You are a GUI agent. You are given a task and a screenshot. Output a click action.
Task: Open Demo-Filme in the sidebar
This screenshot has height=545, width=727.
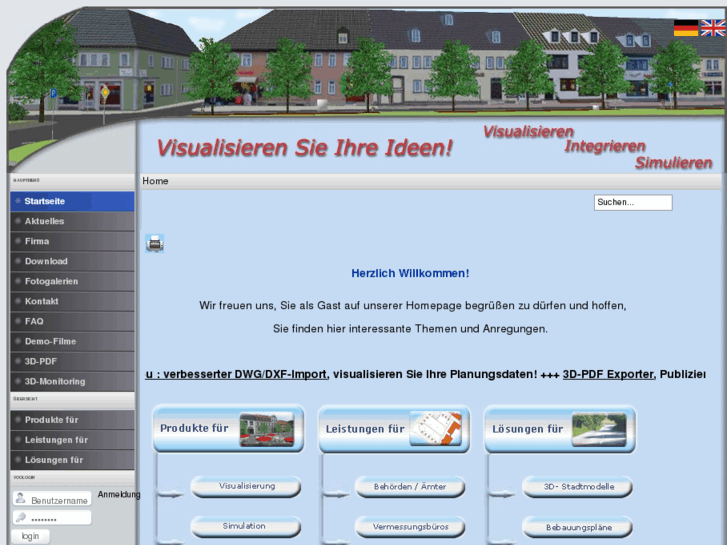pyautogui.click(x=72, y=341)
